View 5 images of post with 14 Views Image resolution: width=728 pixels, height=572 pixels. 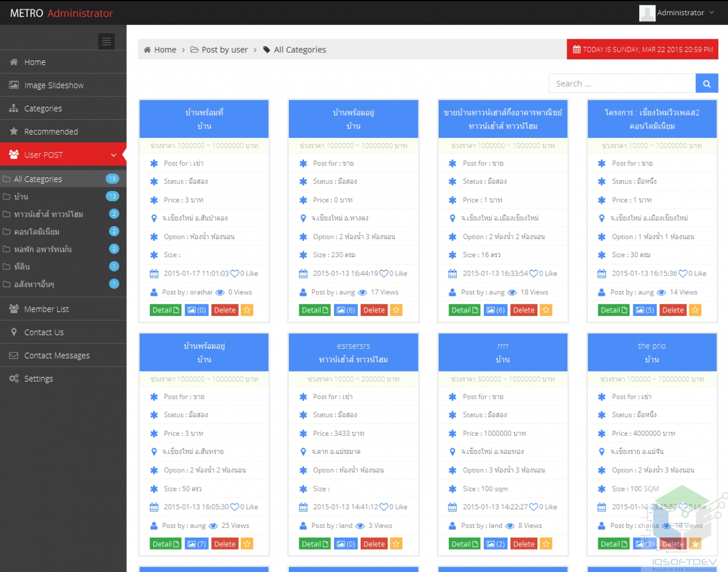(x=645, y=310)
